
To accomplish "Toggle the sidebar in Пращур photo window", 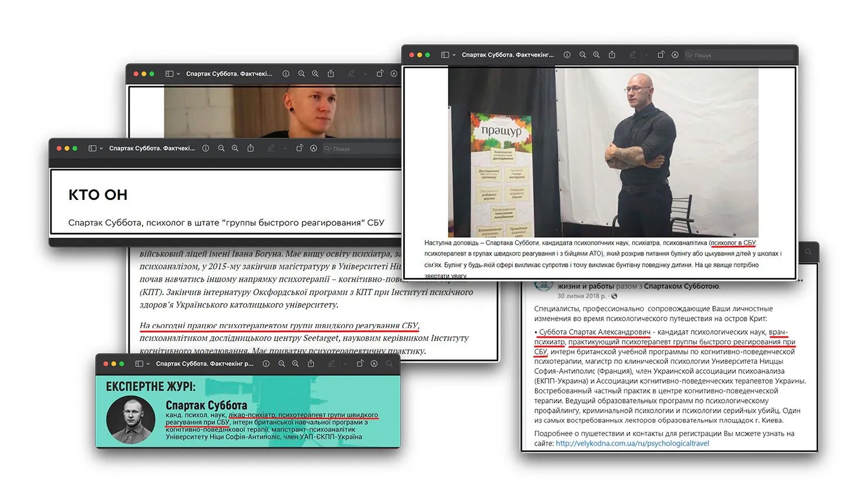I will (445, 55).
